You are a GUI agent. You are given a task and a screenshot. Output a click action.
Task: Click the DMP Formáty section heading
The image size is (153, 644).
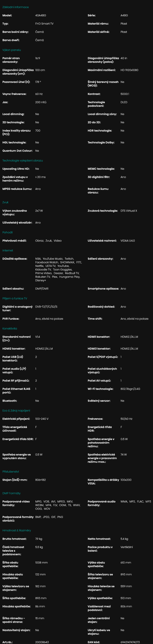(12, 493)
